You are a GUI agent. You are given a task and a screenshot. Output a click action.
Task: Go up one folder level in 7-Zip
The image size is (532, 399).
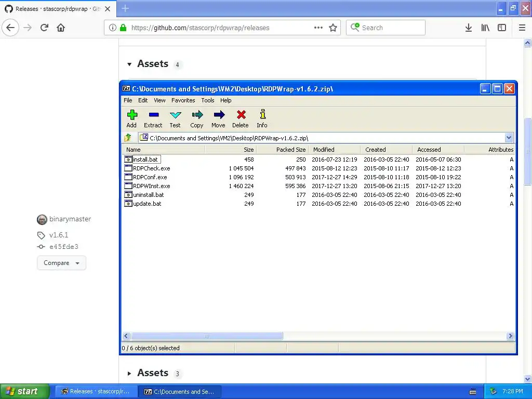pos(128,138)
